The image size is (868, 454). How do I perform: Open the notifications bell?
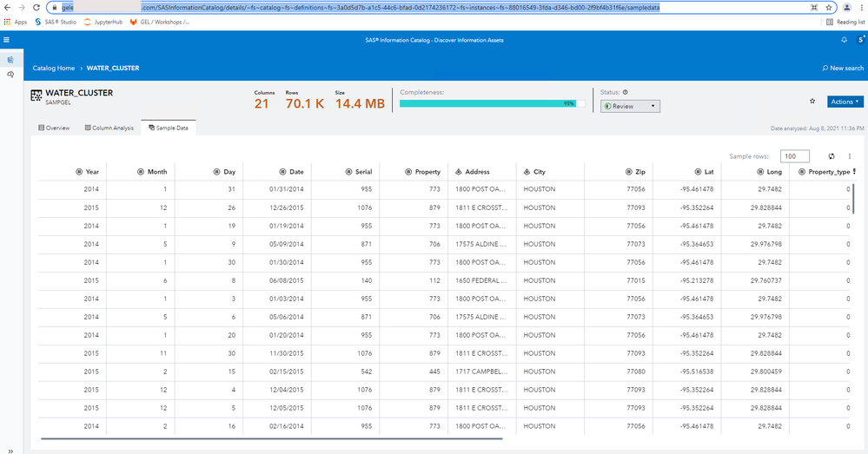844,40
